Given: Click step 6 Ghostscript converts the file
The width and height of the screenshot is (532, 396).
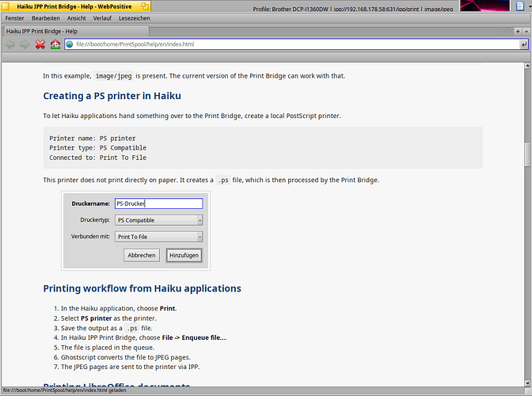Looking at the screenshot, I should [x=126, y=357].
